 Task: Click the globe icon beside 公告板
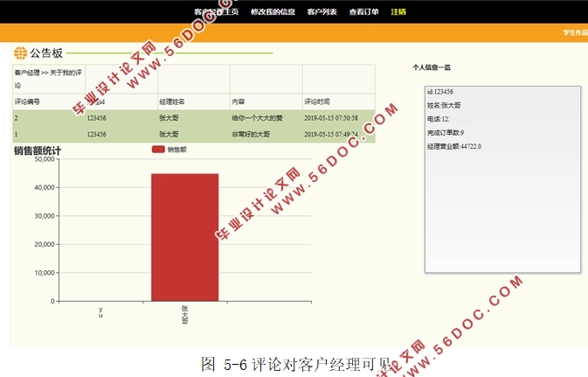(x=21, y=53)
